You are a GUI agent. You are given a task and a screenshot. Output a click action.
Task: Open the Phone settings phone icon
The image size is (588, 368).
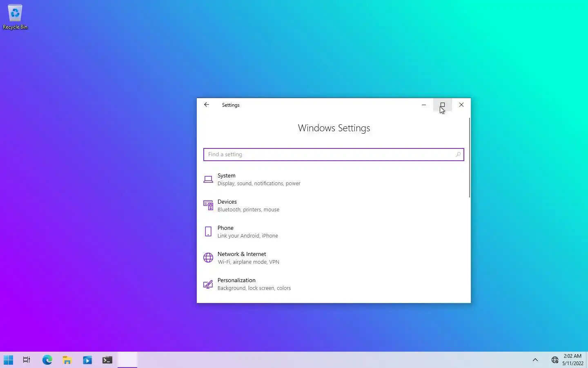pos(208,232)
